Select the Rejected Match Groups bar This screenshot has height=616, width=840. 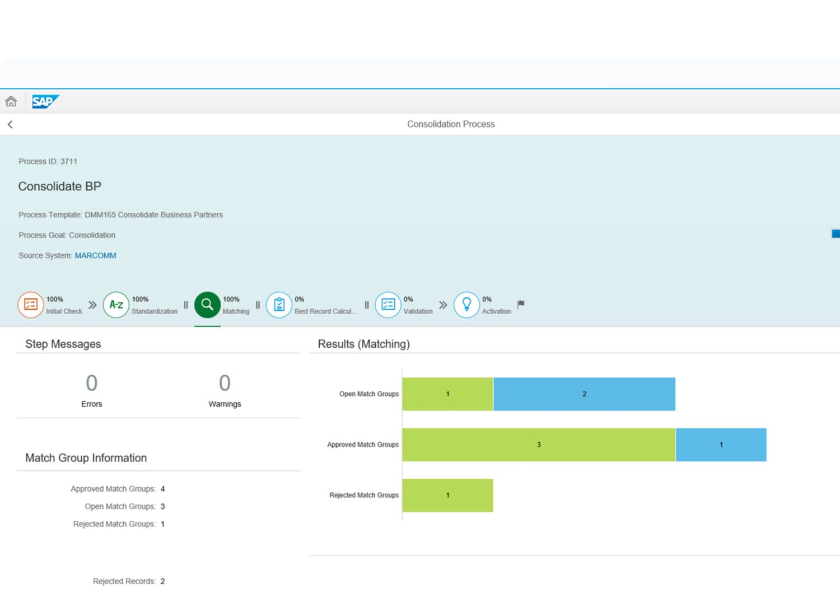(x=447, y=495)
